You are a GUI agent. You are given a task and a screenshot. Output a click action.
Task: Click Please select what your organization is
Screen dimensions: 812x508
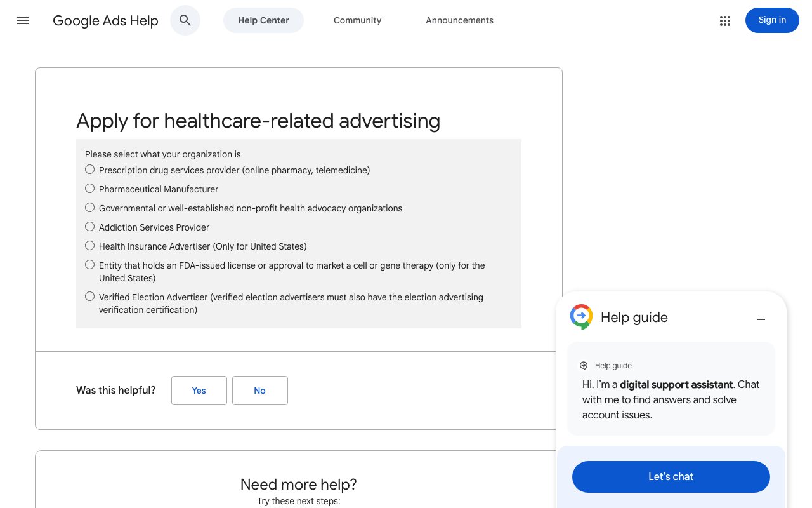(163, 154)
